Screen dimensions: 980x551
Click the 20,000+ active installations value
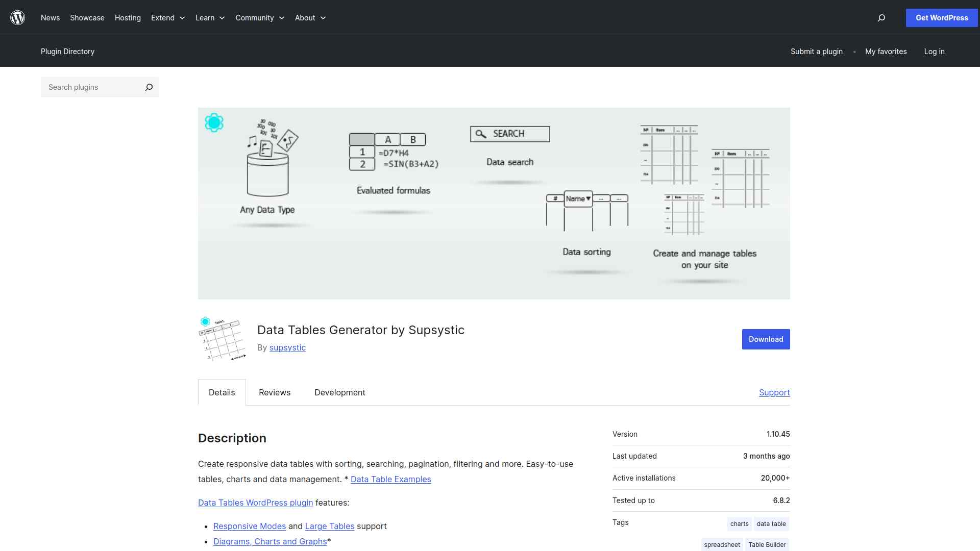pos(775,478)
